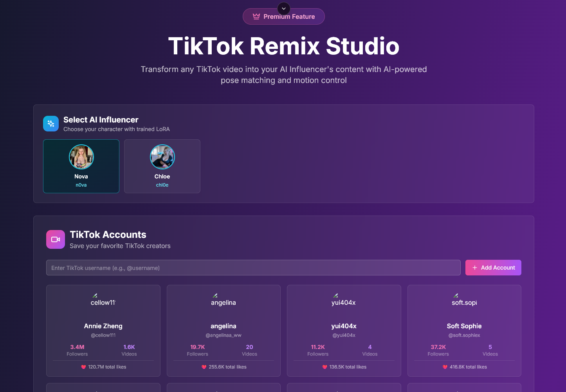Click the heart icon beside 120.7M total likes

(x=83, y=367)
